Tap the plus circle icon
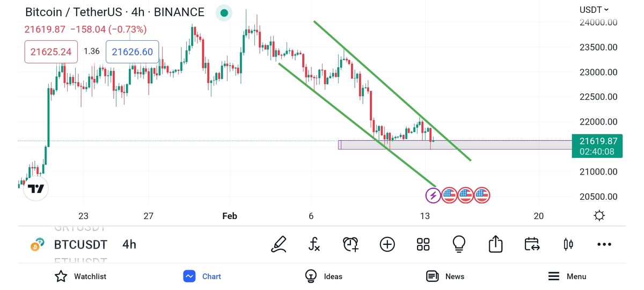The image size is (644, 290). (387, 244)
